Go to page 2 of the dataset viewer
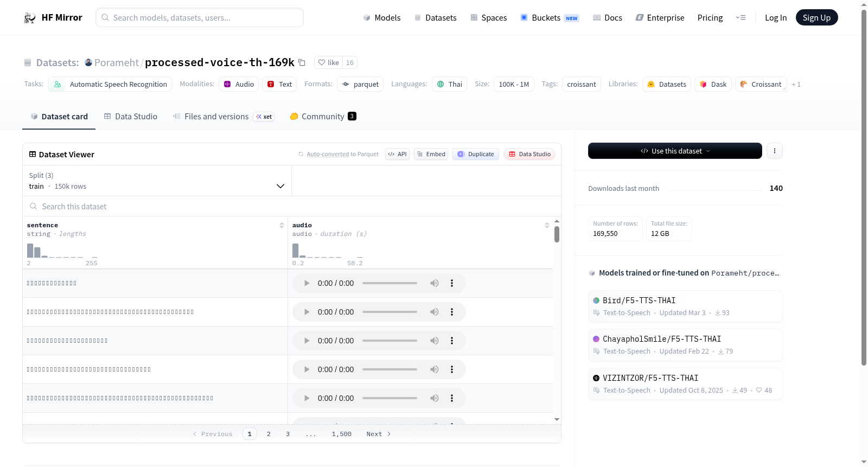 (x=269, y=434)
